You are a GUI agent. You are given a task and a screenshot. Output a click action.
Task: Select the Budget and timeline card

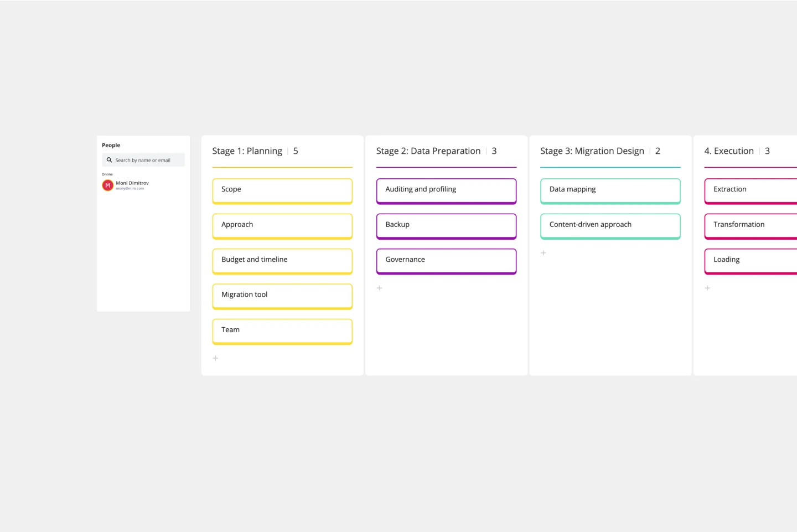pyautogui.click(x=282, y=261)
